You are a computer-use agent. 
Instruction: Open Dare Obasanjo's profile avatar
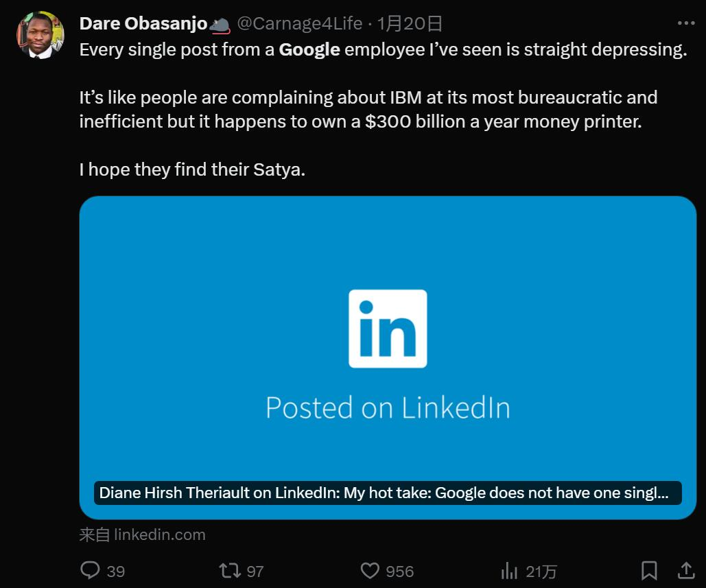point(40,35)
